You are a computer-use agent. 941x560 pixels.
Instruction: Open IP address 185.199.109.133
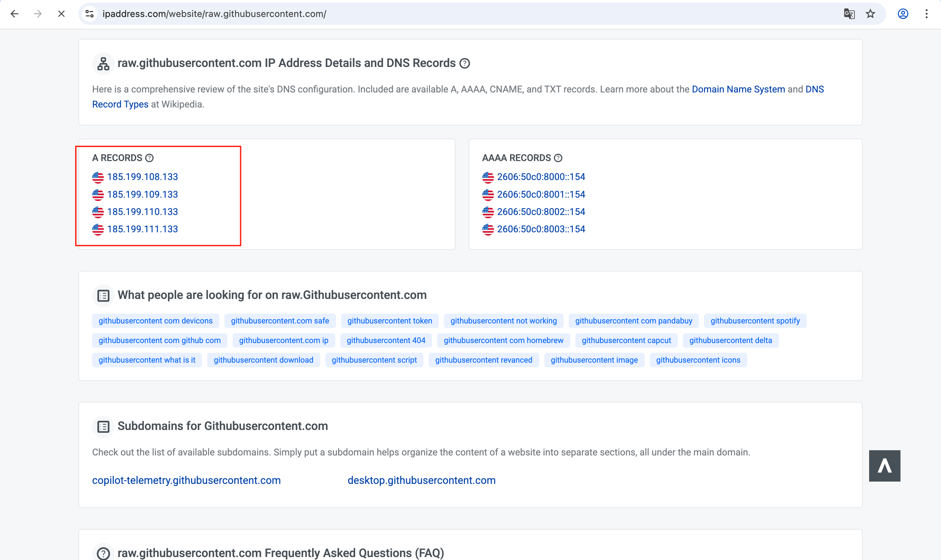pyautogui.click(x=142, y=194)
